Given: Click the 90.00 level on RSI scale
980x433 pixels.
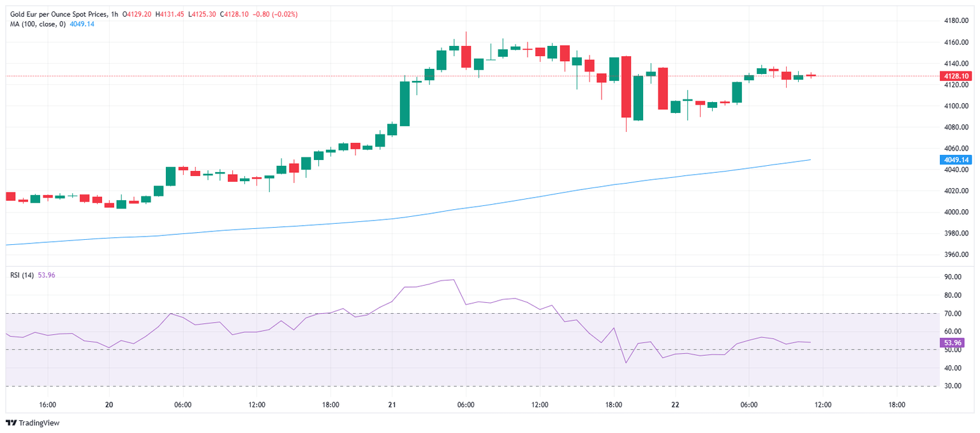Looking at the screenshot, I should pyautogui.click(x=953, y=277).
